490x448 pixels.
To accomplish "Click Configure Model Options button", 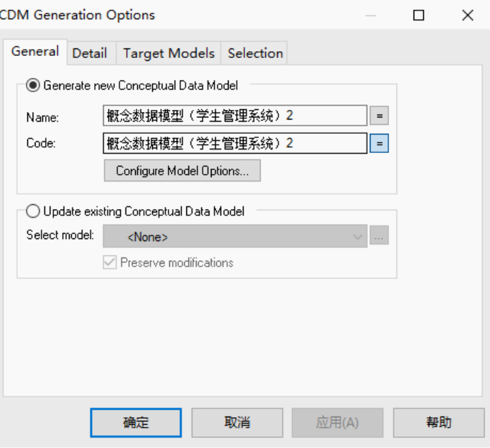I will pyautogui.click(x=182, y=171).
